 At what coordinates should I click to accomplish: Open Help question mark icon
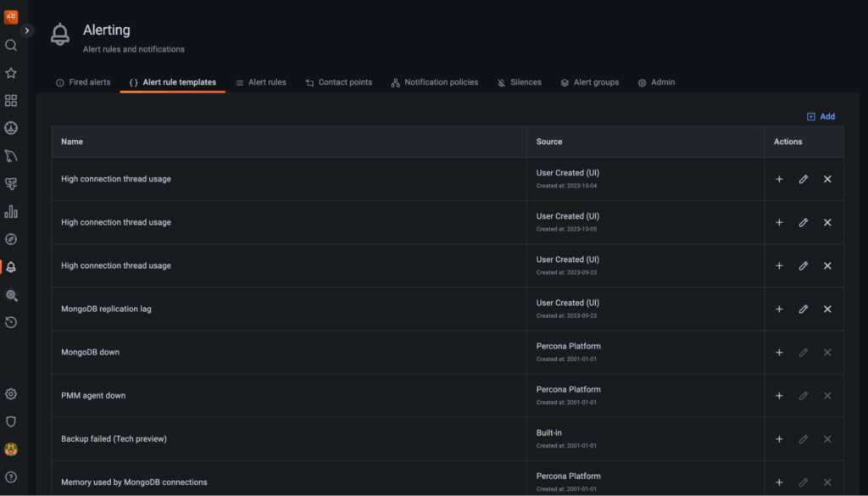(11, 477)
